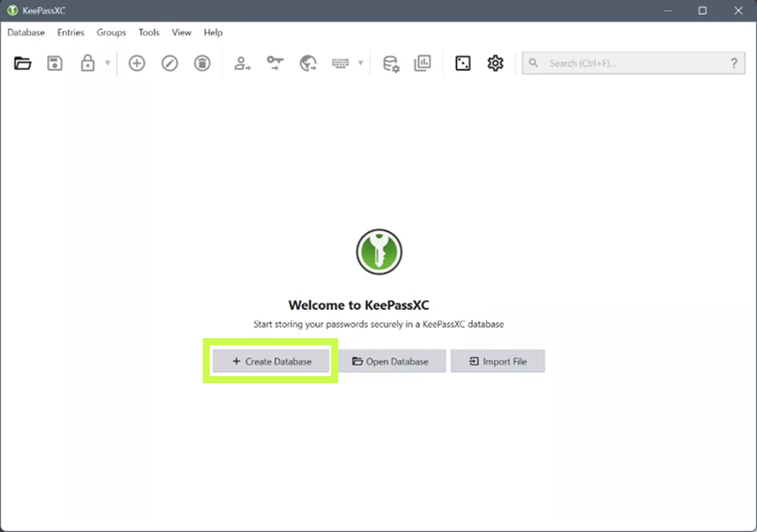This screenshot has height=532, width=757.
Task: Close the KeePassXC window
Action: (x=738, y=11)
